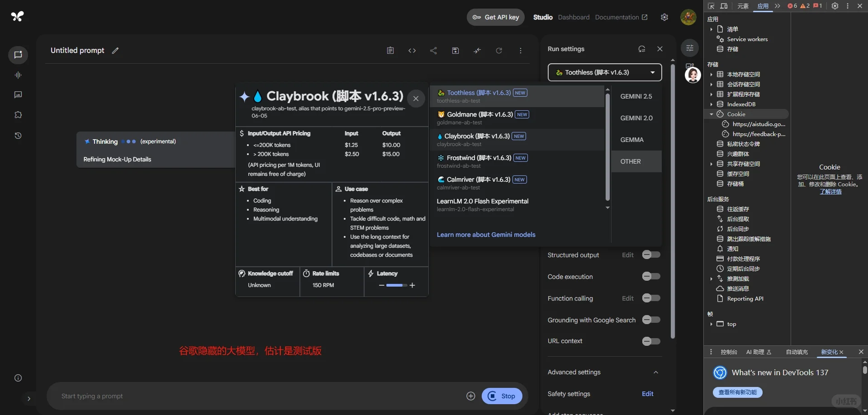The height and width of the screenshot is (415, 868).
Task: Activate DevTools inspect element picker
Action: 711,6
